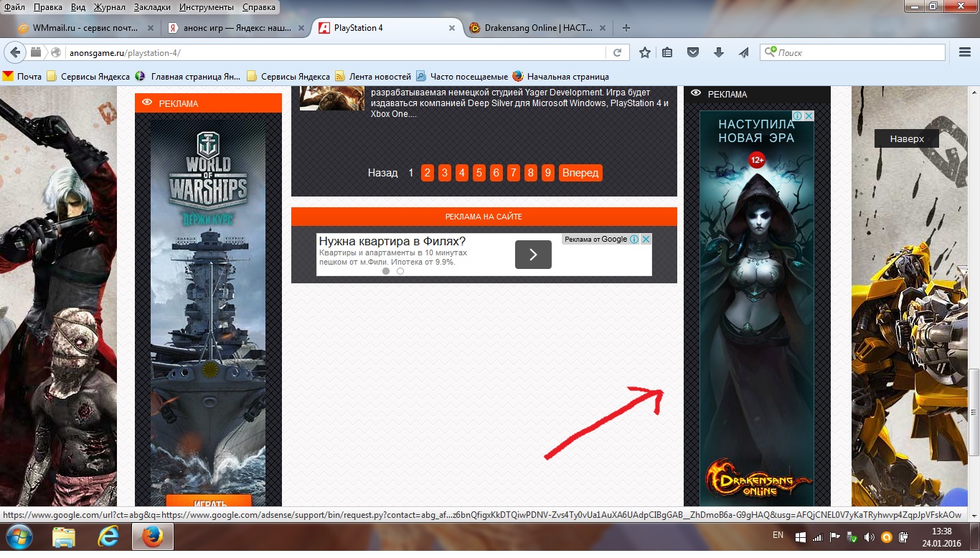This screenshot has width=980, height=558.
Task: Open the Вид menu
Action: [78, 7]
